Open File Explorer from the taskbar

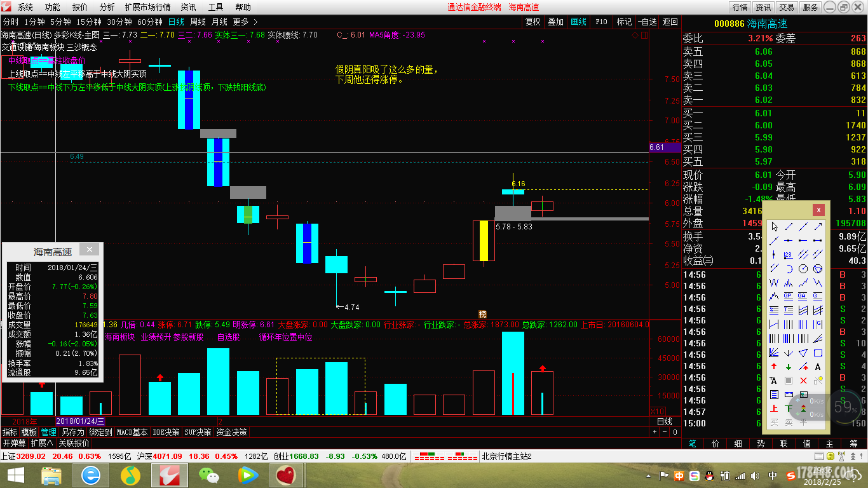[51, 475]
